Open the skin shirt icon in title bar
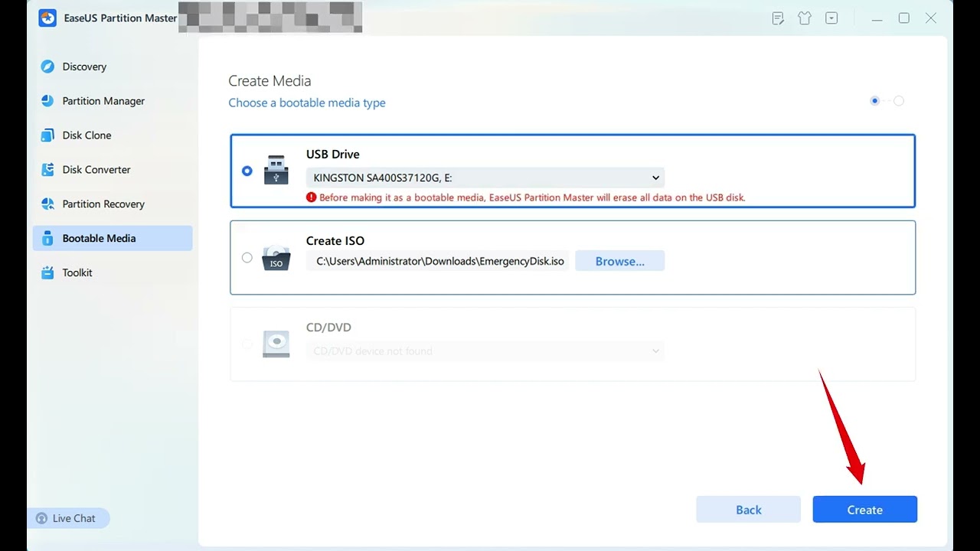This screenshot has width=980, height=551. 805,18
